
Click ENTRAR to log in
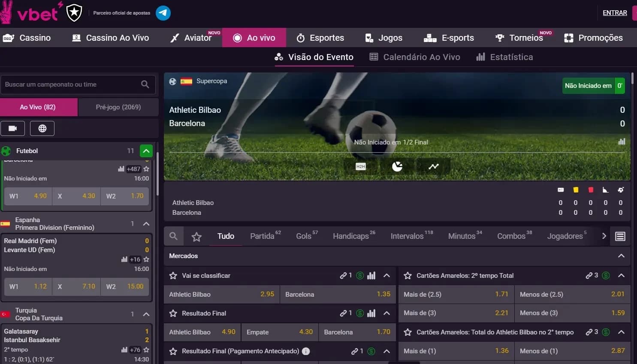[615, 13]
